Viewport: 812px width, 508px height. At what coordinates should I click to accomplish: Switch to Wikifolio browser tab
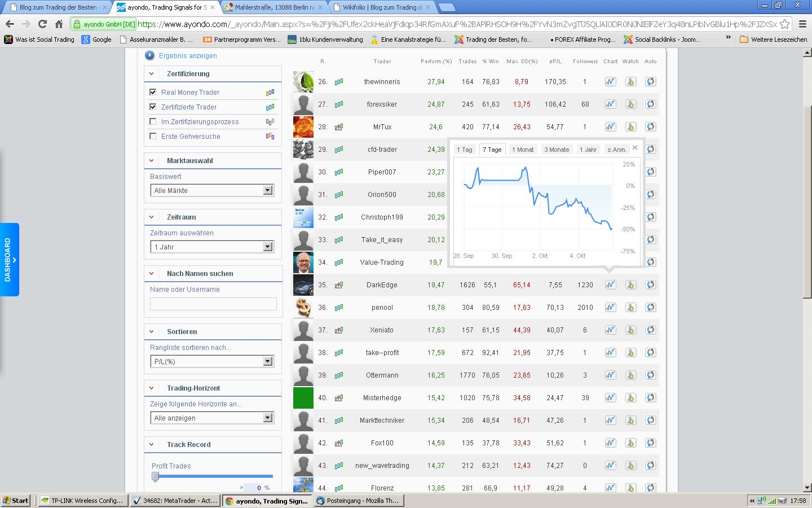382,7
